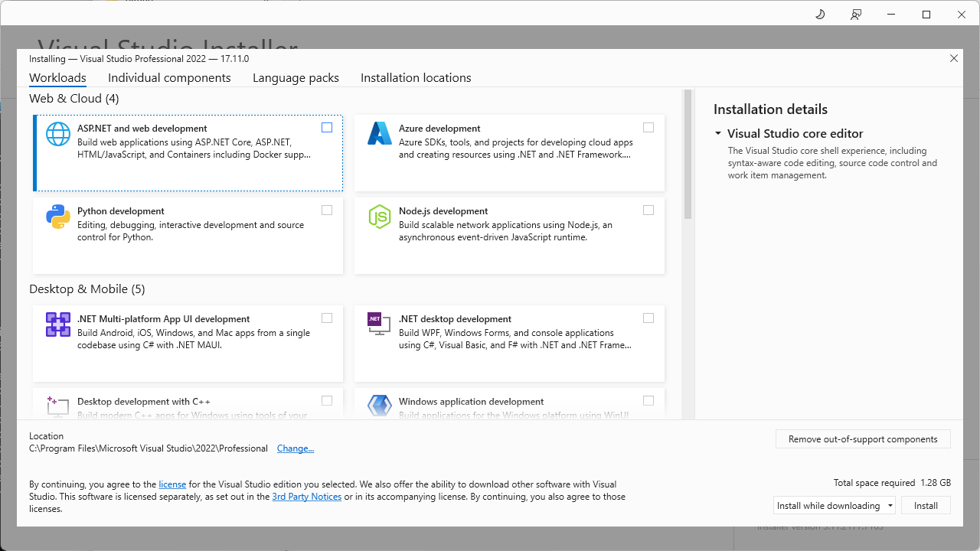Collapse the Visual Studio core editor section
This screenshot has width=980, height=551.
[718, 134]
